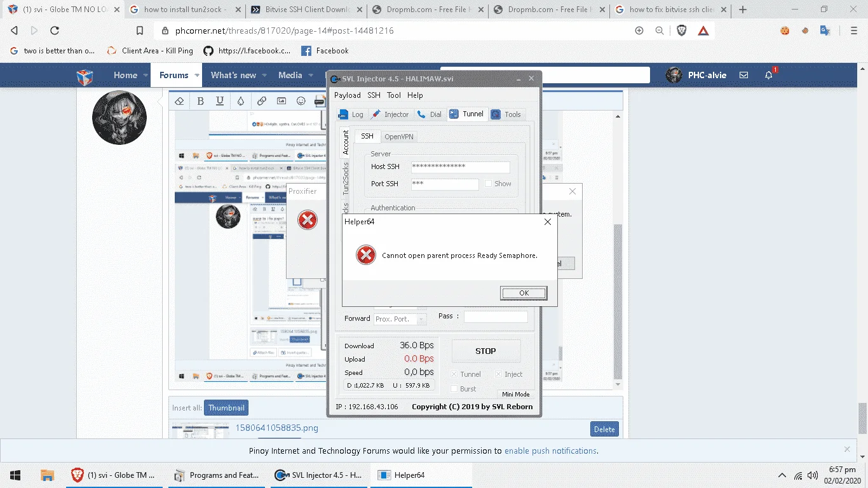The height and width of the screenshot is (488, 868).
Task: Open notifications bell with 1 alert
Action: [x=769, y=75]
